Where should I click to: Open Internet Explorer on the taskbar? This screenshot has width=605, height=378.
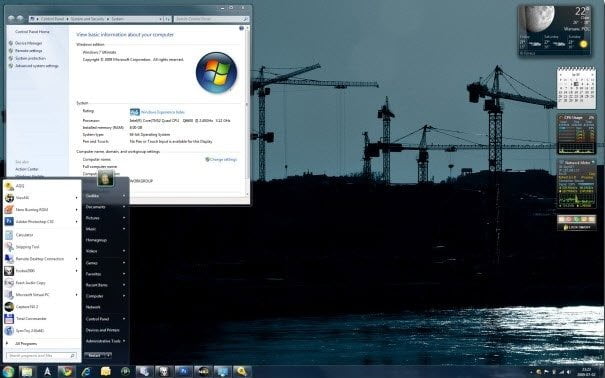(86, 371)
